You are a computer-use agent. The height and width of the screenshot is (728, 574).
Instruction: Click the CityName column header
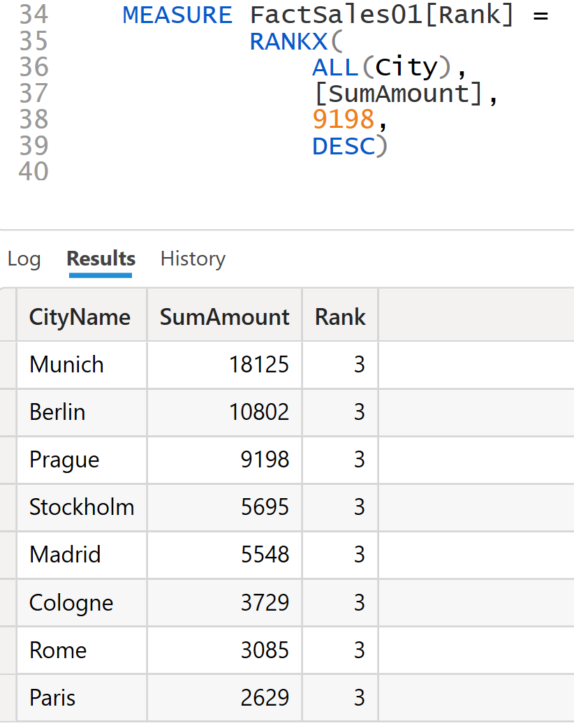point(80,317)
